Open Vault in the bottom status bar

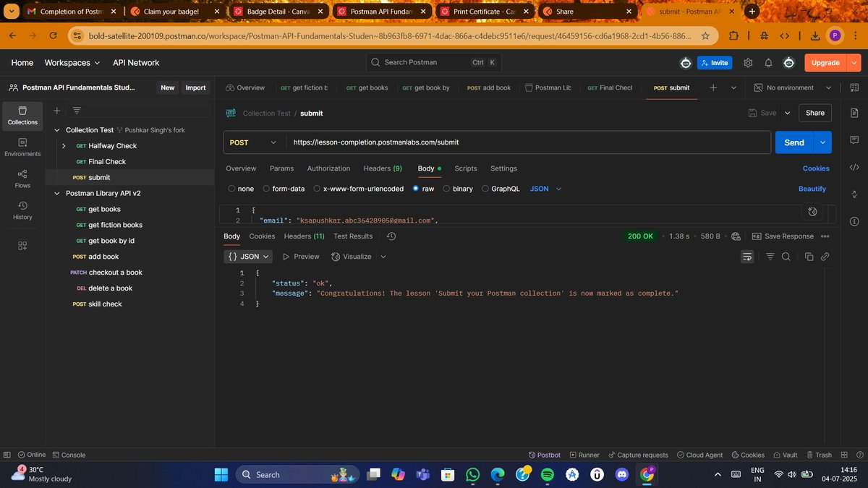pyautogui.click(x=784, y=455)
